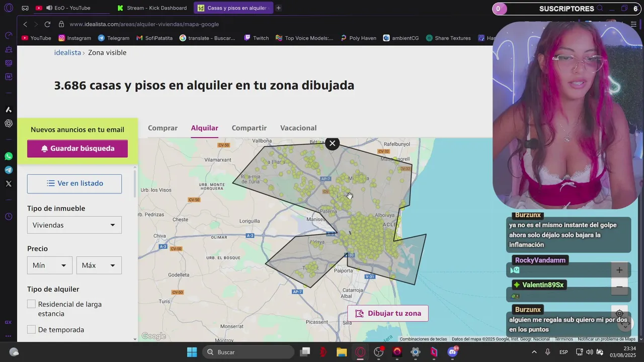Open Telegram in the Opera sidebar

click(x=9, y=170)
